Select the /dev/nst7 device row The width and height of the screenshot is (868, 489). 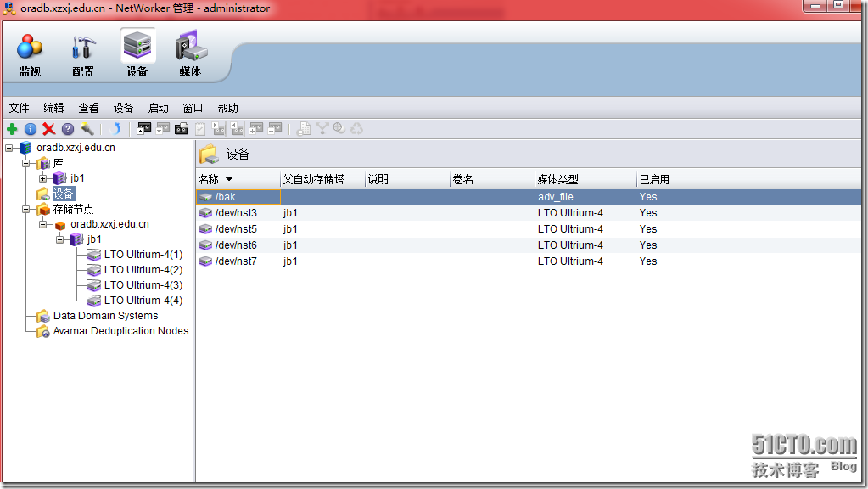pyautogui.click(x=529, y=261)
